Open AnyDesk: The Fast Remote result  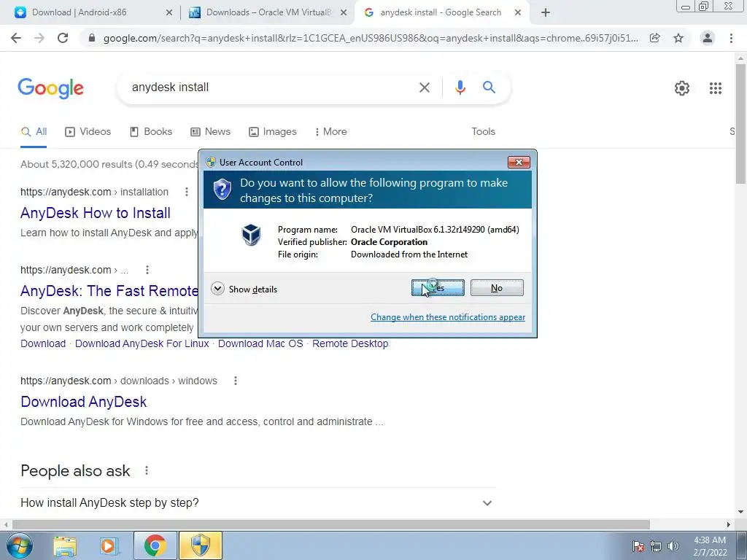click(x=109, y=291)
